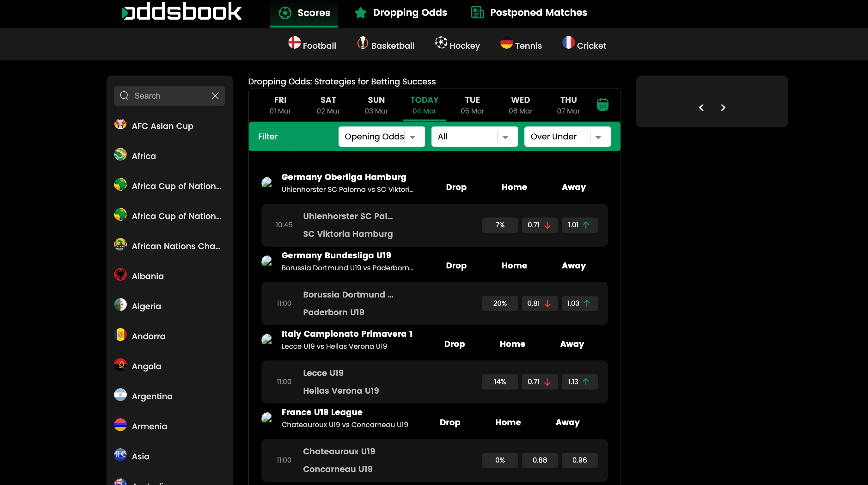Select Algeria in the sidebar list
This screenshot has height=485, width=868.
coord(146,306)
